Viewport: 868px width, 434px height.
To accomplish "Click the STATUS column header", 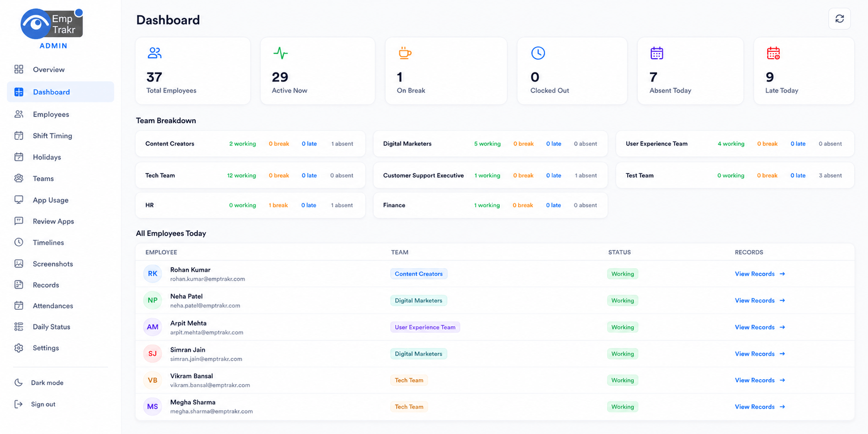I will pos(619,252).
